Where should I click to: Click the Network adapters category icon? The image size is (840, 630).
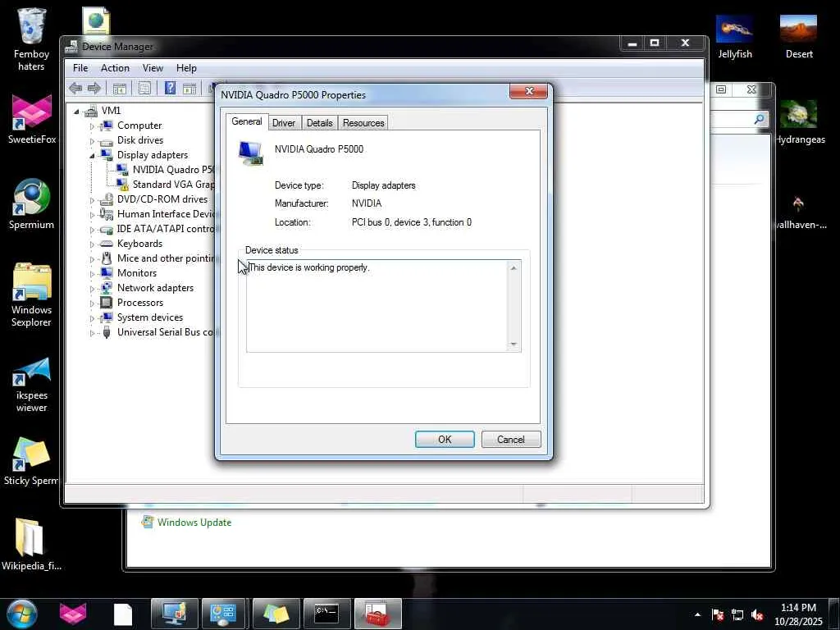point(107,288)
